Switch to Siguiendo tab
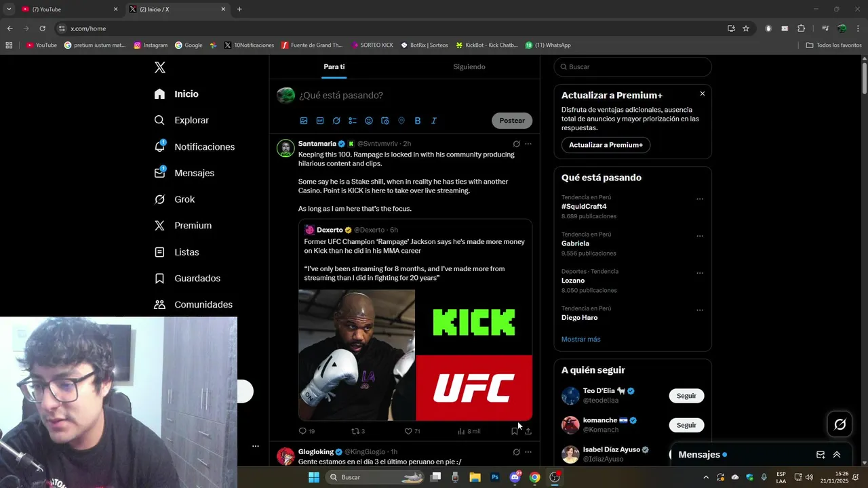 pos(469,66)
